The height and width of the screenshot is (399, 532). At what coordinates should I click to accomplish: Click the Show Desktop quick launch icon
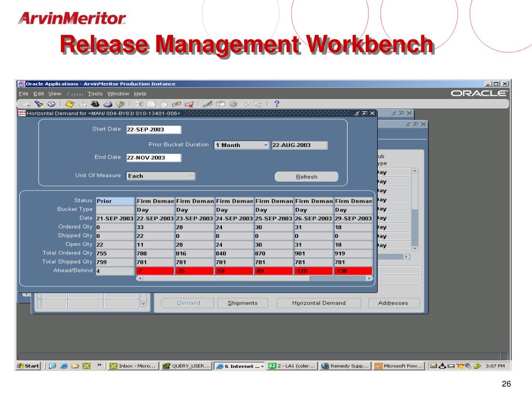tap(52, 366)
